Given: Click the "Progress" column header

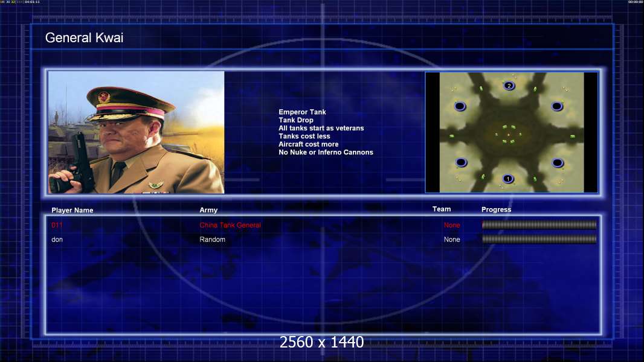Looking at the screenshot, I should click(x=496, y=209).
